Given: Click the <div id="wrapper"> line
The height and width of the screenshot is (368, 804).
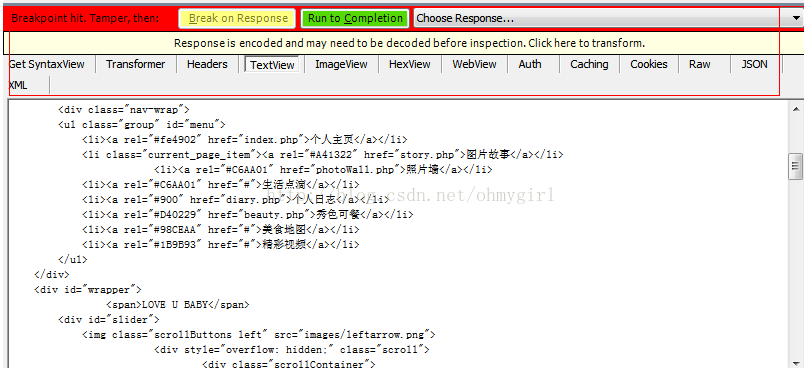Looking at the screenshot, I should [x=88, y=290].
